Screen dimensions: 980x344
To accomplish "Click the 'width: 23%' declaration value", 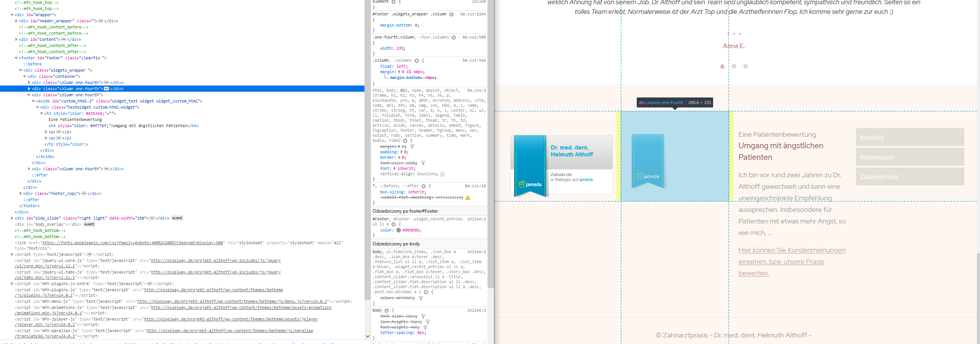I will [399, 49].
